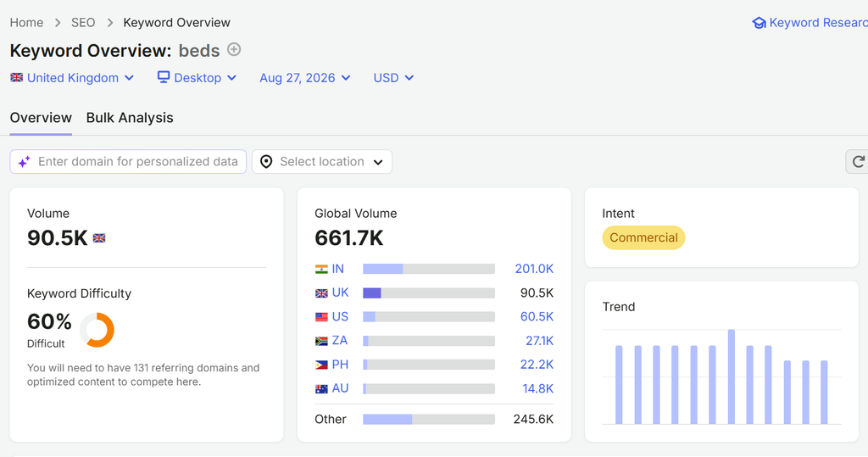Click the Australia flag icon
The height and width of the screenshot is (457, 868).
[321, 389]
